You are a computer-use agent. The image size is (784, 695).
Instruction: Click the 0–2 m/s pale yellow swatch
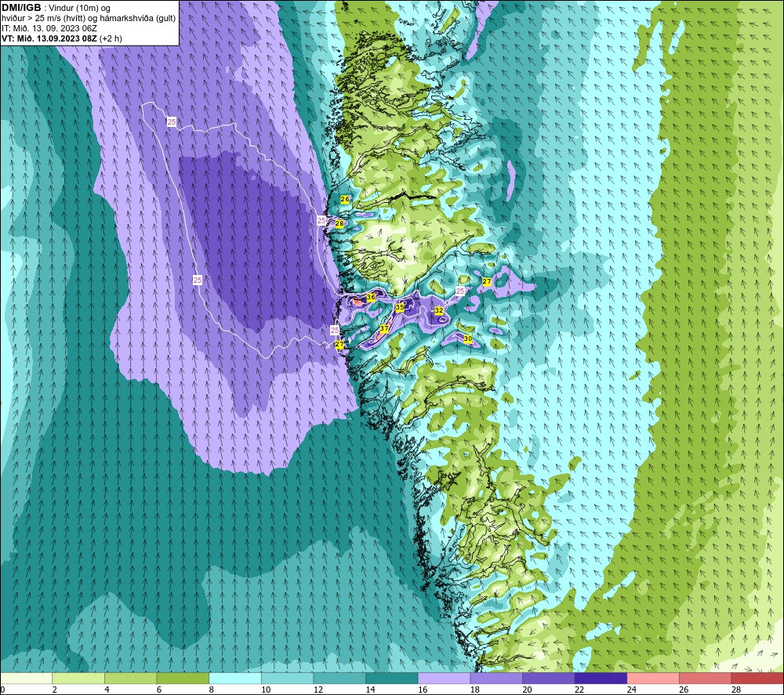click(x=26, y=678)
